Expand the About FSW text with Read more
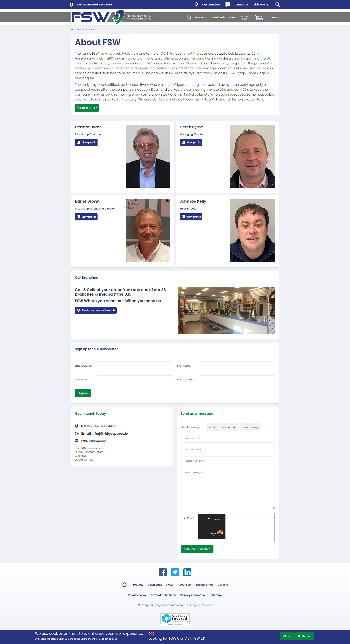350x644 pixels. click(x=87, y=108)
